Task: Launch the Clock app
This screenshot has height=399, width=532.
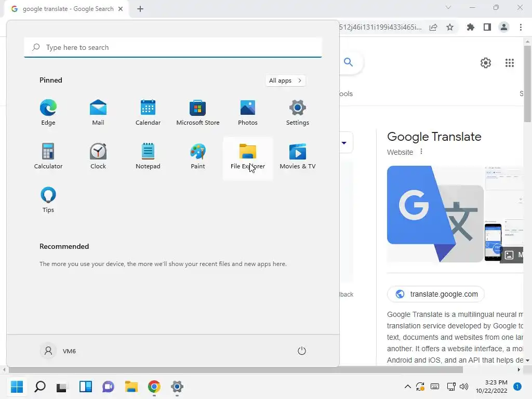Action: click(98, 156)
